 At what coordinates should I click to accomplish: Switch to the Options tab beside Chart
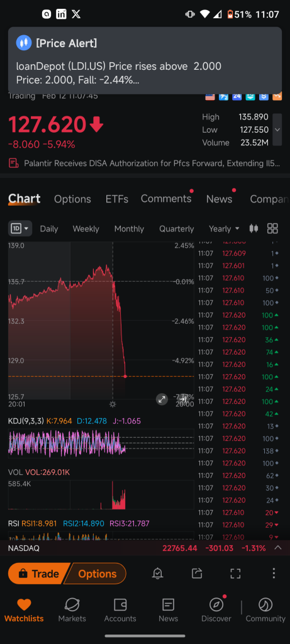(x=72, y=199)
